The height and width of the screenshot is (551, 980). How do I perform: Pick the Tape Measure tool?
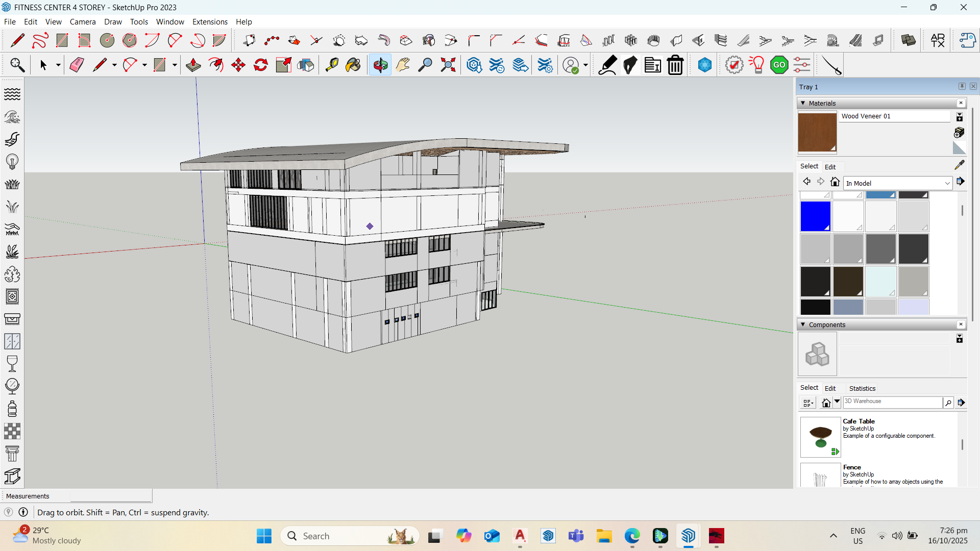coord(332,65)
